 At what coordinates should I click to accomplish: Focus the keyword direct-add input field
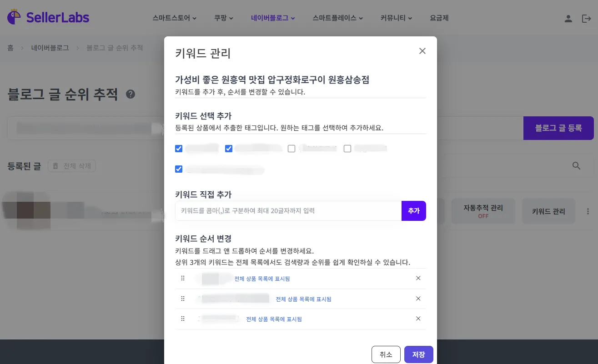point(288,211)
